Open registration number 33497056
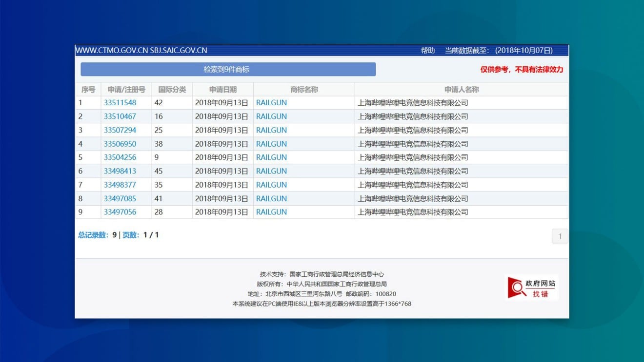The image size is (644, 362). [x=120, y=212]
